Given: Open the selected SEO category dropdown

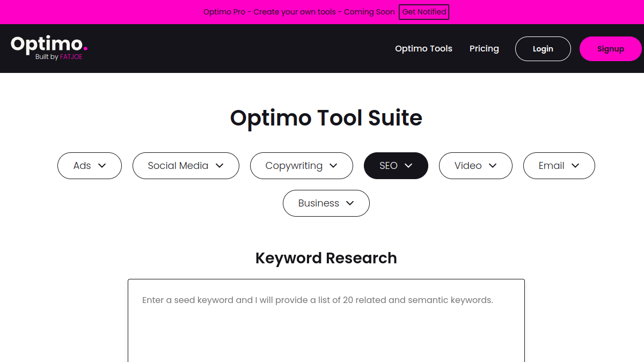Looking at the screenshot, I should [x=396, y=166].
